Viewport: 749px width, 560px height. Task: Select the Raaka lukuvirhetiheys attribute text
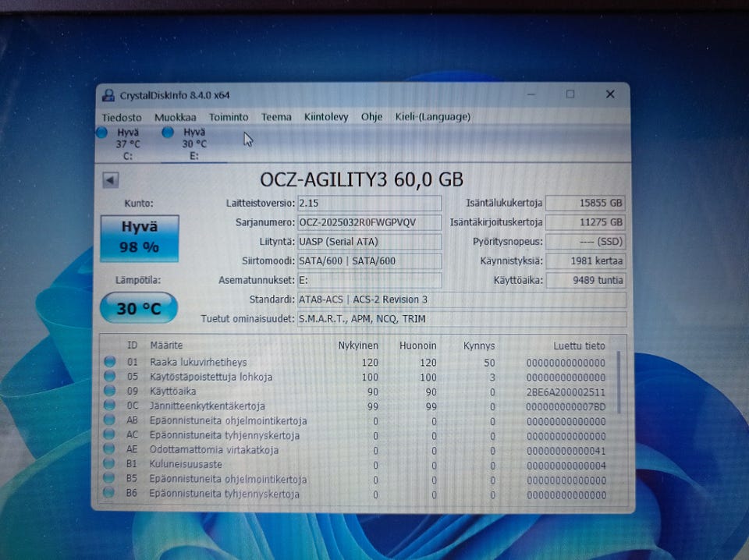click(x=198, y=363)
